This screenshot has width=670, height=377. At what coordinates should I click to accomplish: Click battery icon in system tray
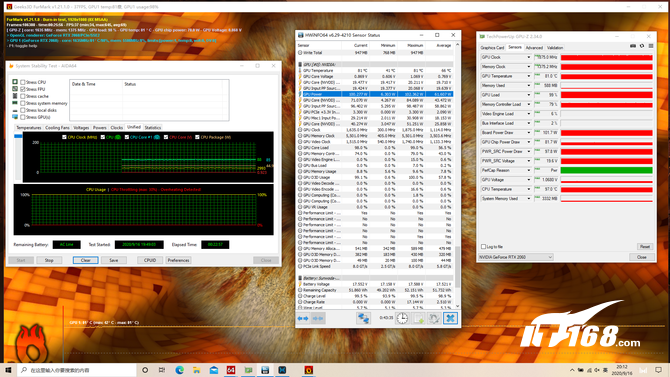(x=581, y=370)
